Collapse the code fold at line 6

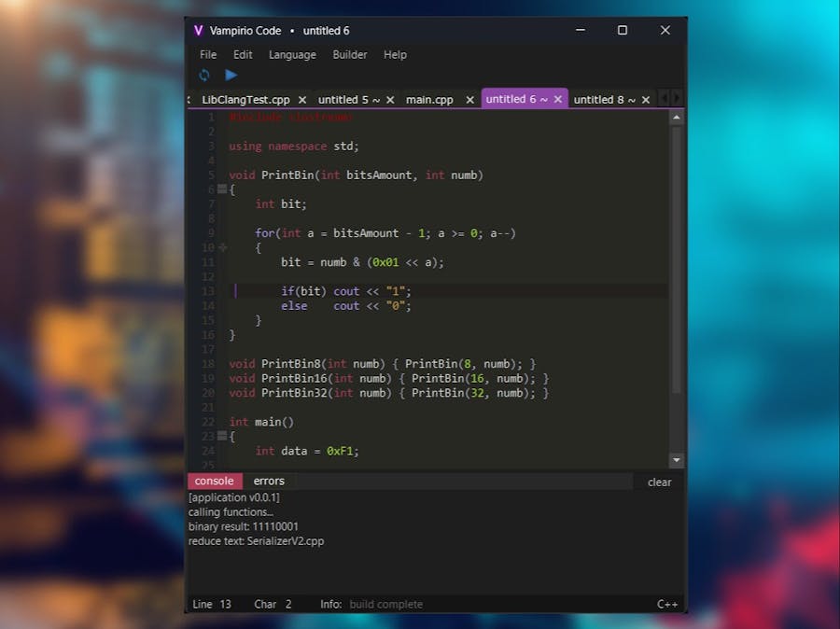222,189
